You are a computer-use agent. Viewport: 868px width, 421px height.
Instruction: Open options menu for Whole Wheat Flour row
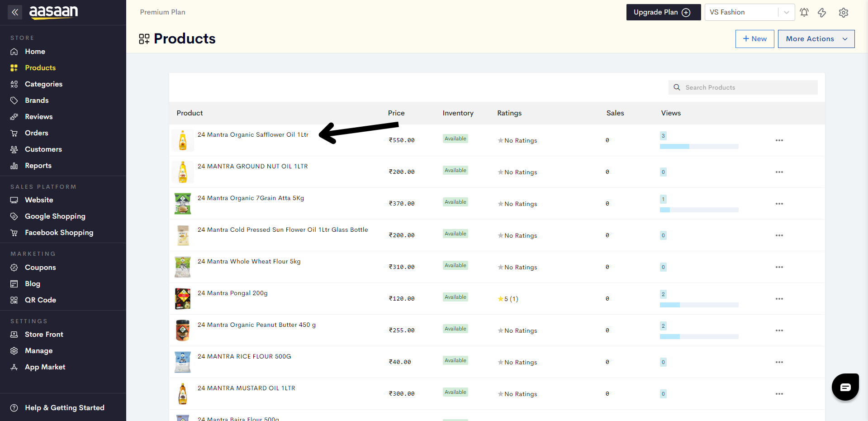tap(779, 267)
